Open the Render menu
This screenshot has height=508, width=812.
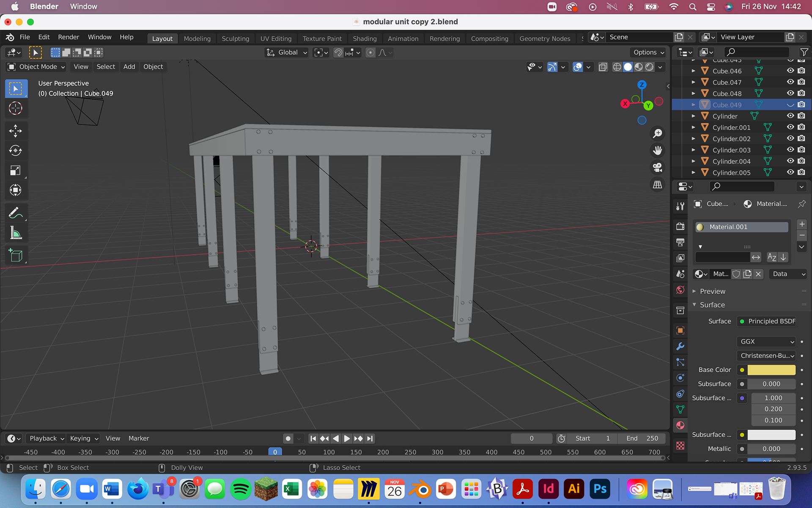pyautogui.click(x=68, y=37)
